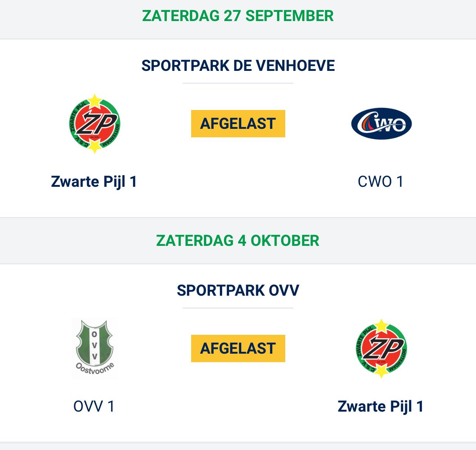
Task: Click the Zaterdag 4 Oktober date header
Action: tap(238, 241)
